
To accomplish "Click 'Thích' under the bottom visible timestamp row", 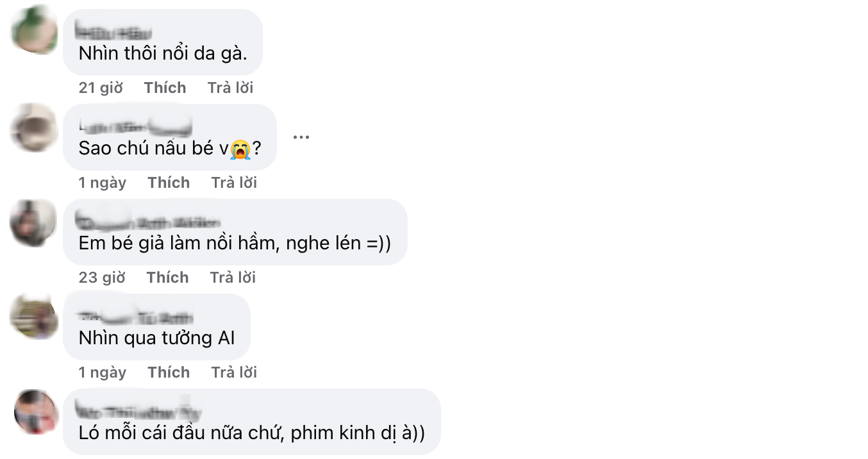I will click(x=169, y=372).
